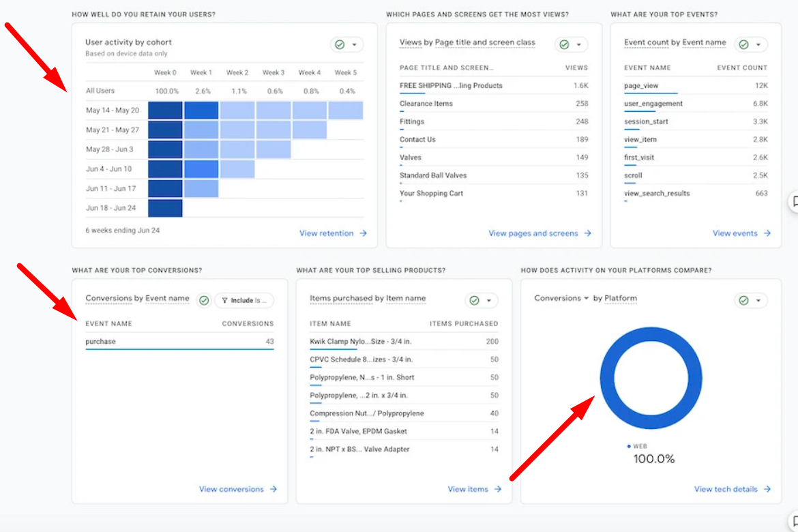The width and height of the screenshot is (798, 532).
Task: Click green check icon beside Conversions by Event name
Action: pos(203,301)
